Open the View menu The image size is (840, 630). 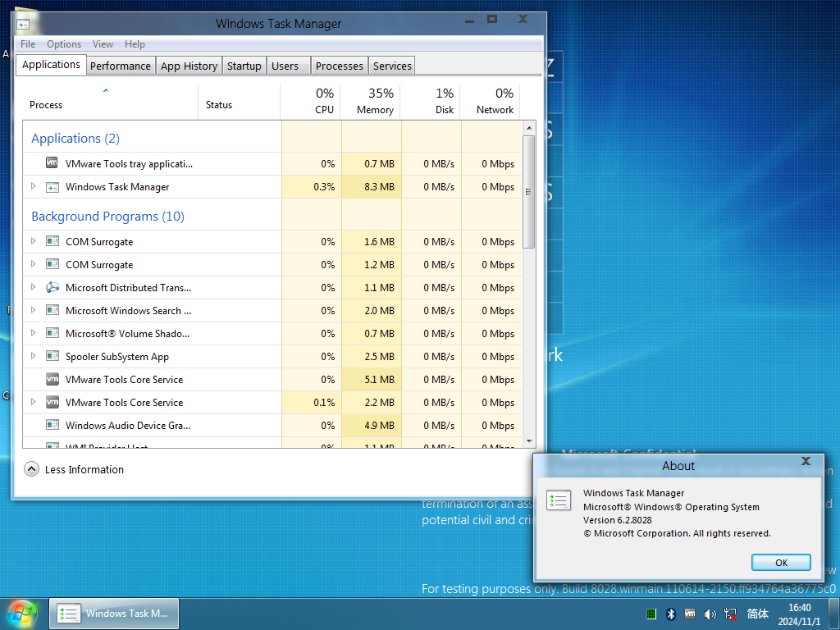coord(103,44)
